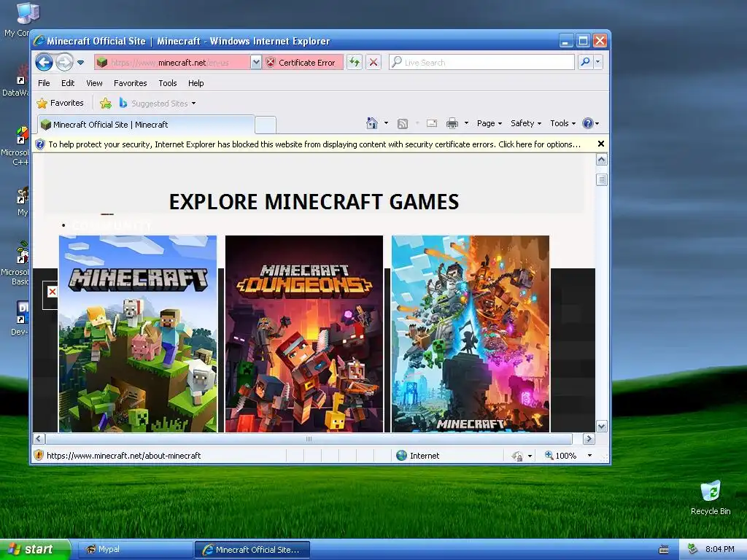
Task: Click the keyboard tray icon
Action: tap(664, 550)
